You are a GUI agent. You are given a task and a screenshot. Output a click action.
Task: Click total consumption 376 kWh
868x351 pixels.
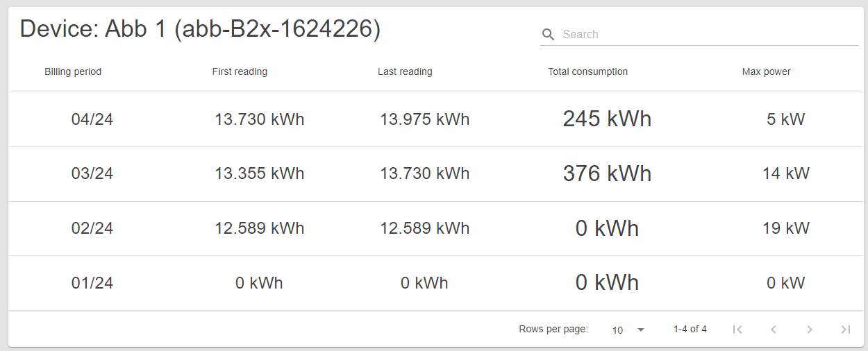[x=608, y=173]
